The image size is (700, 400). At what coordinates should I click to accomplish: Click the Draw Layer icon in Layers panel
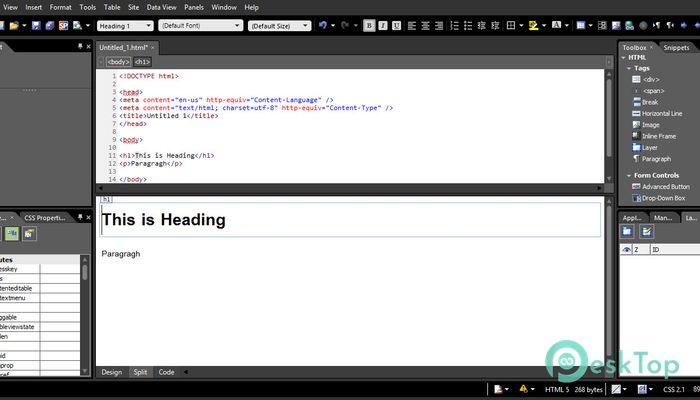click(x=646, y=231)
